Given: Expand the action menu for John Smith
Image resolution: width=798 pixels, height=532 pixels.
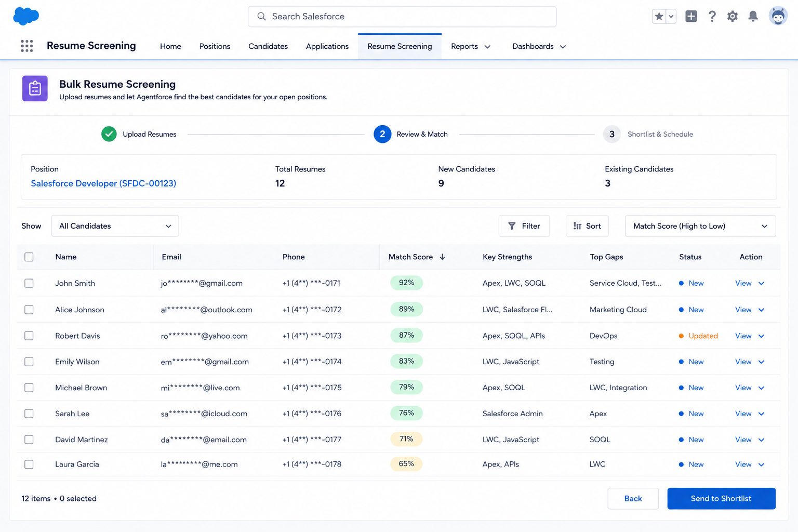Looking at the screenshot, I should [x=762, y=283].
